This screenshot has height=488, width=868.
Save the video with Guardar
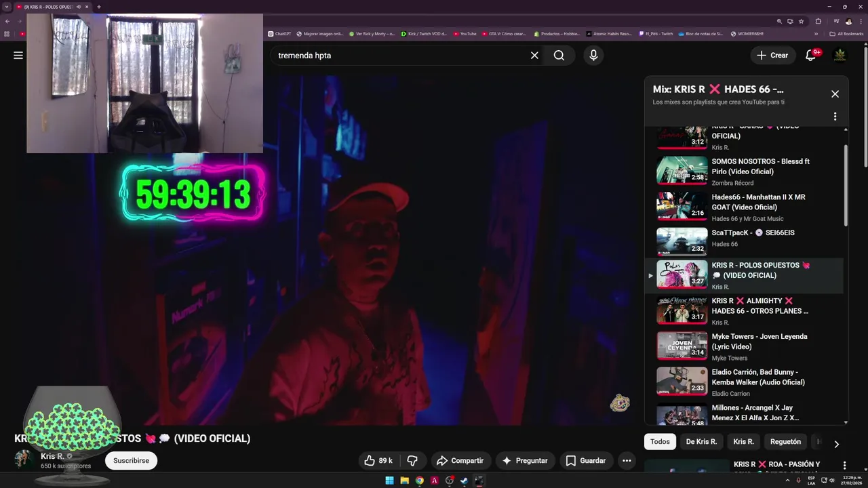pyautogui.click(x=586, y=461)
